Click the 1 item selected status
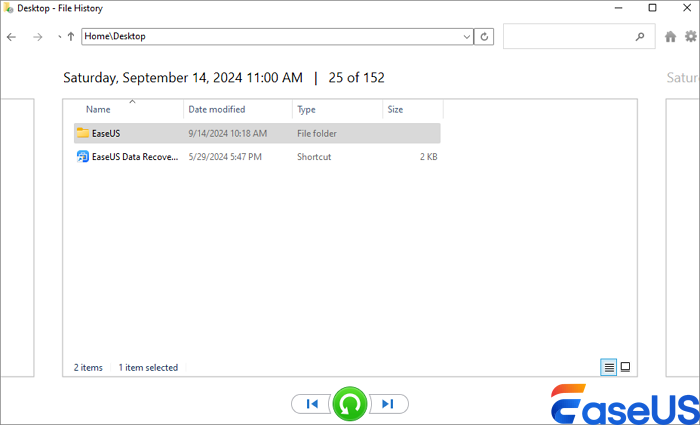700x425 pixels. pos(148,367)
